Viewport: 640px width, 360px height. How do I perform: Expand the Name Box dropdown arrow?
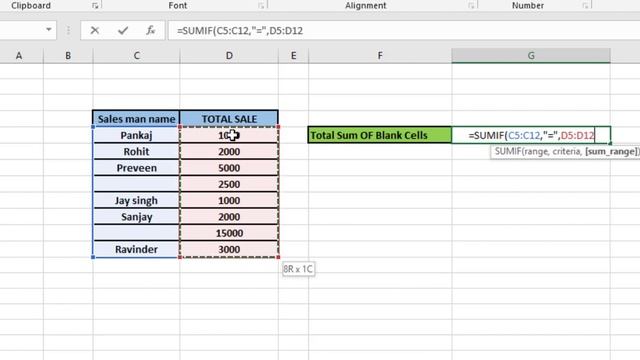point(49,30)
